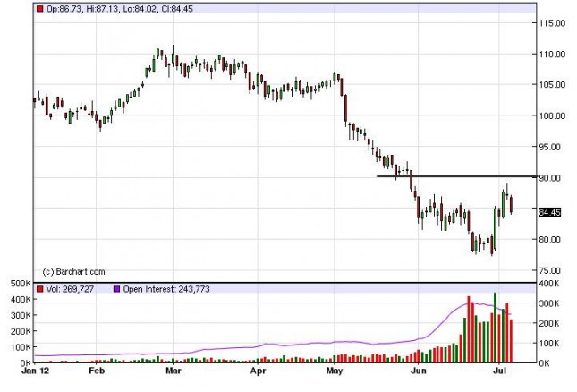Viewport: 577px width, 392px height.
Task: Click the black horizontal line at 90.00
Action: (456, 176)
